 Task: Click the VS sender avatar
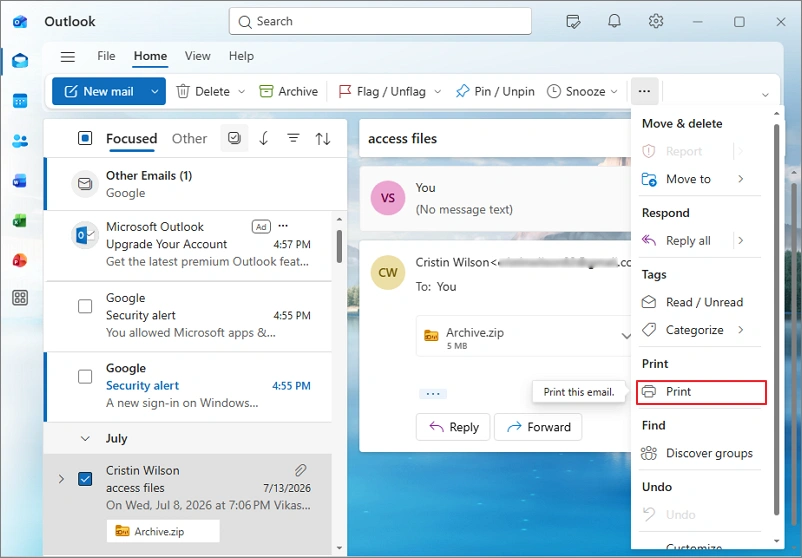pos(388,198)
